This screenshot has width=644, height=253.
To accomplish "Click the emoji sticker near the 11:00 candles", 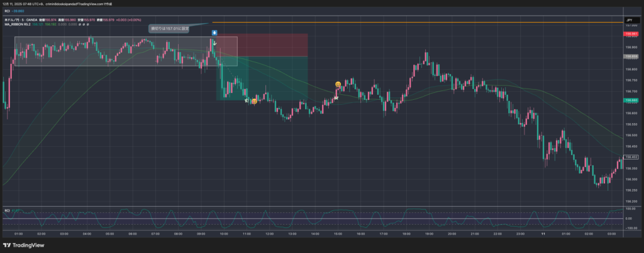I will [x=254, y=101].
